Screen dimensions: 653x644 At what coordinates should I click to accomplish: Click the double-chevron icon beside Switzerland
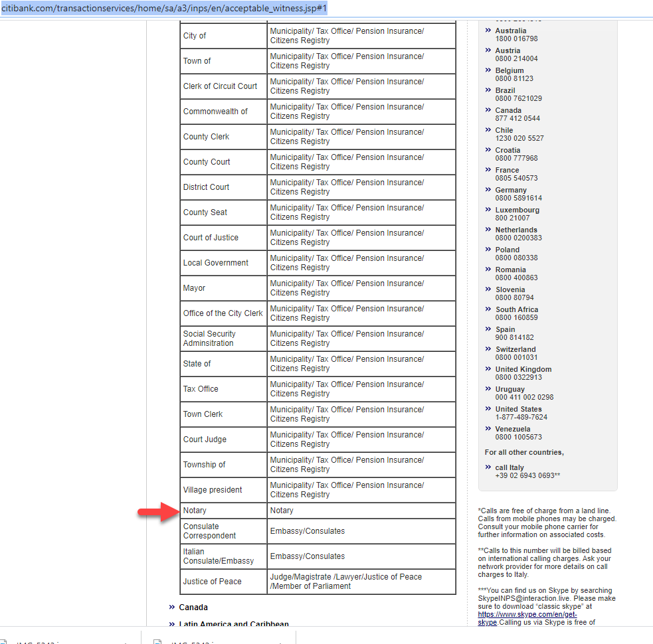pyautogui.click(x=488, y=349)
